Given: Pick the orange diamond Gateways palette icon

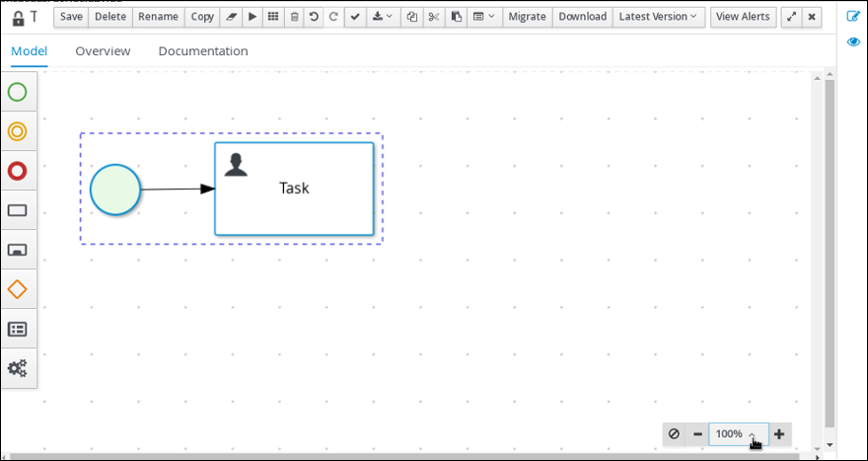Looking at the screenshot, I should 18,289.
